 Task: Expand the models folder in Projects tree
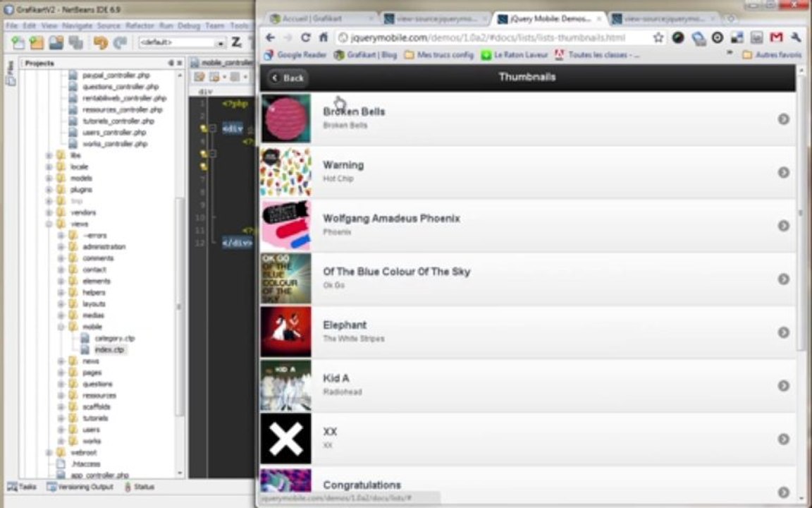(49, 178)
